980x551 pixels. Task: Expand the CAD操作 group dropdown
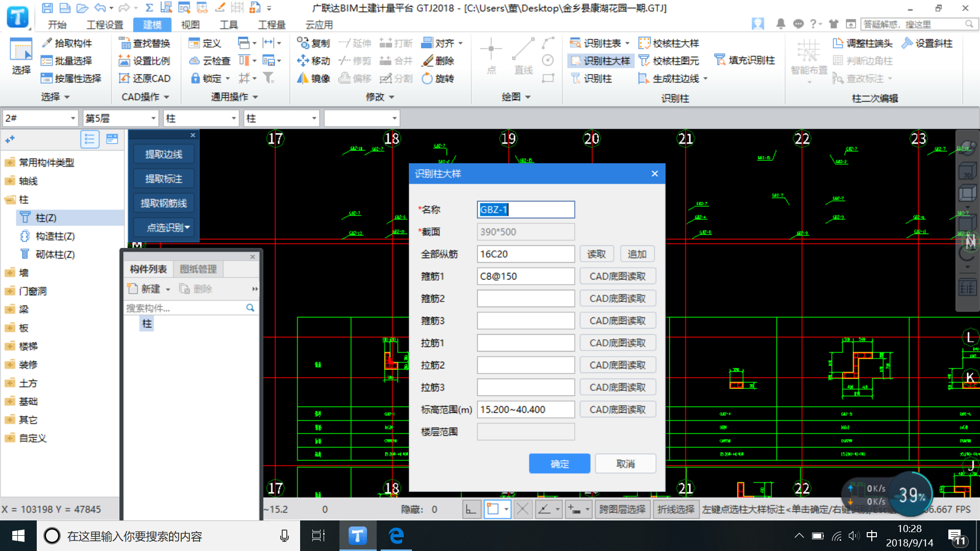coord(145,97)
